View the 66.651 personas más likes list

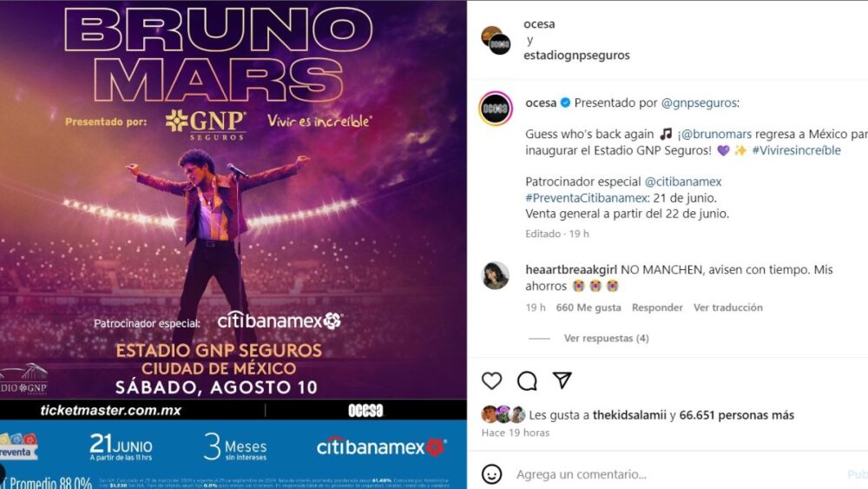(x=736, y=415)
